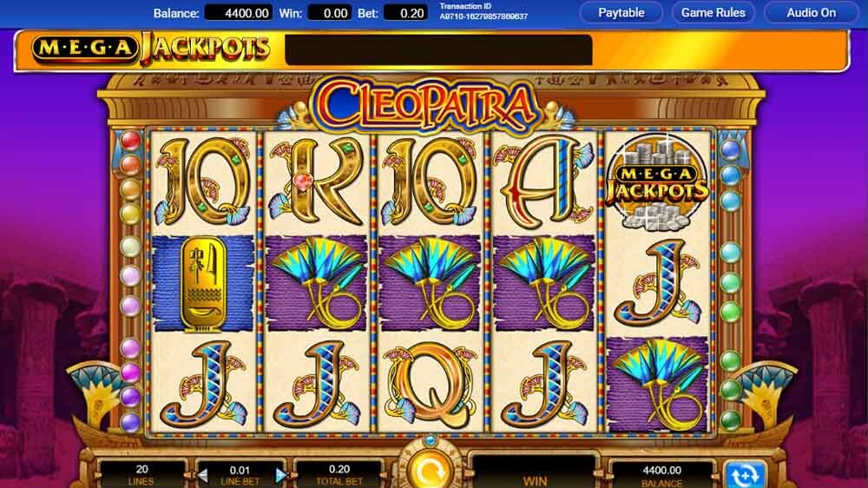Click the Cleopatra title logo
The height and width of the screenshot is (488, 868).
click(425, 105)
